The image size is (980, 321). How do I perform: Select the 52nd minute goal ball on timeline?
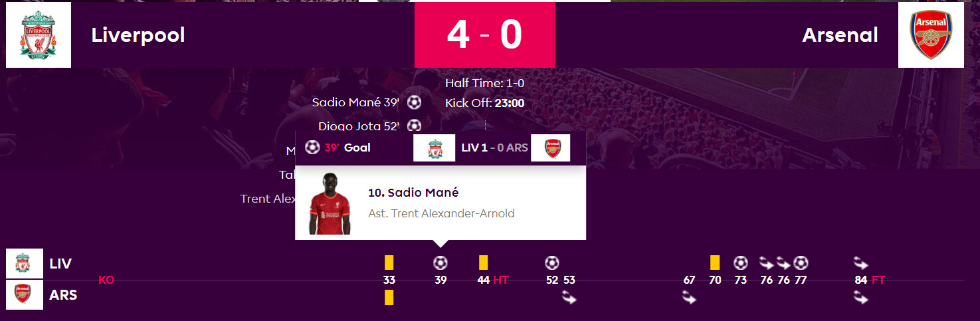(552, 263)
